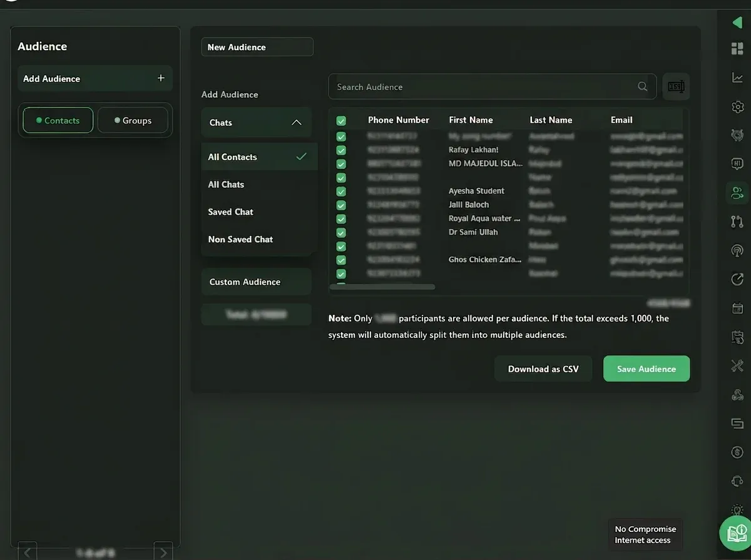Open the crossed tools icon
The height and width of the screenshot is (560, 751).
pyautogui.click(x=737, y=365)
